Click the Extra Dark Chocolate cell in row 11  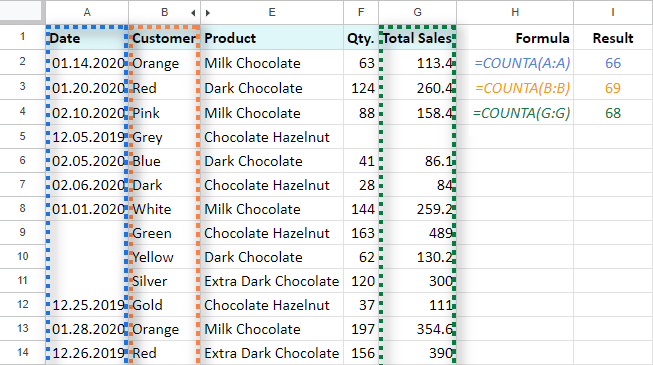(272, 280)
